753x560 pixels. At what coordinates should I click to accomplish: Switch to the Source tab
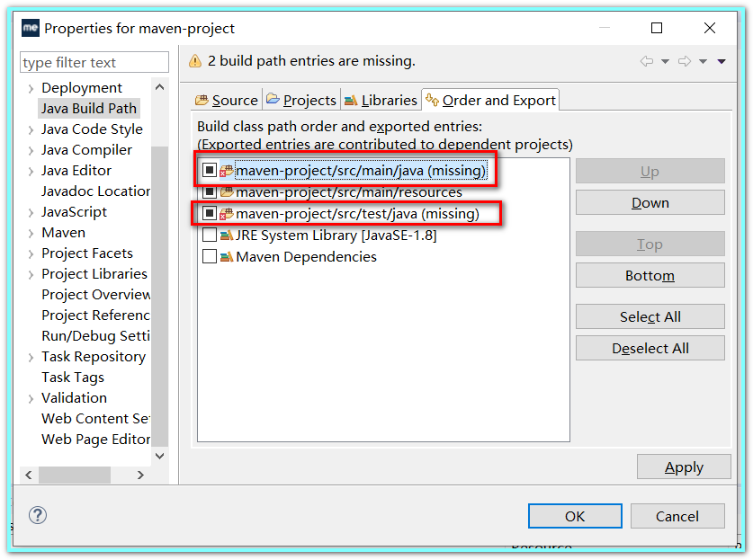point(227,100)
